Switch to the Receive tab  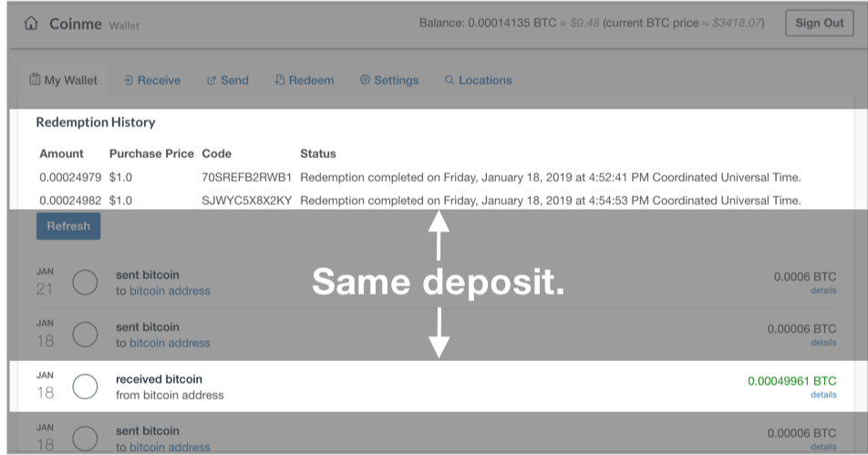[152, 80]
